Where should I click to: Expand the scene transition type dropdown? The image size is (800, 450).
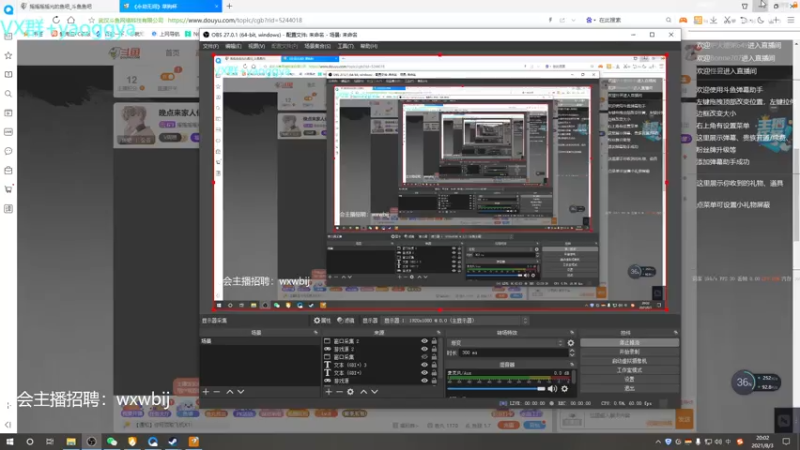click(x=505, y=343)
